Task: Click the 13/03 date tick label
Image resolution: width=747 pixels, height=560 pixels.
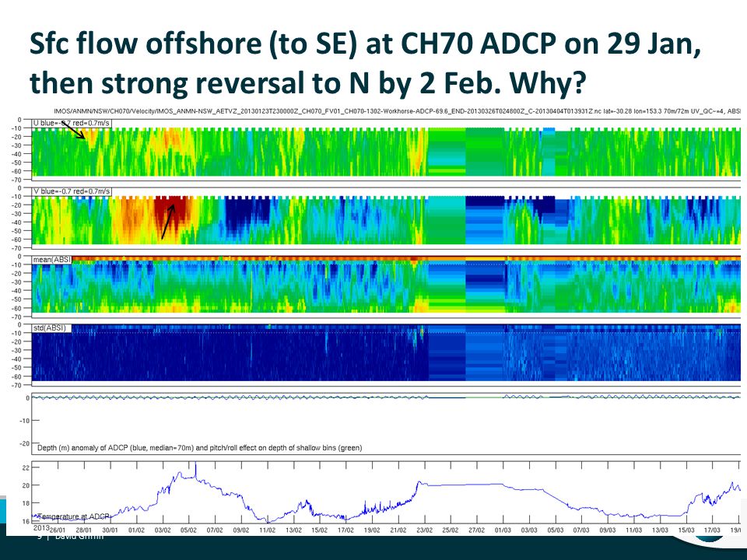Action: (x=660, y=530)
